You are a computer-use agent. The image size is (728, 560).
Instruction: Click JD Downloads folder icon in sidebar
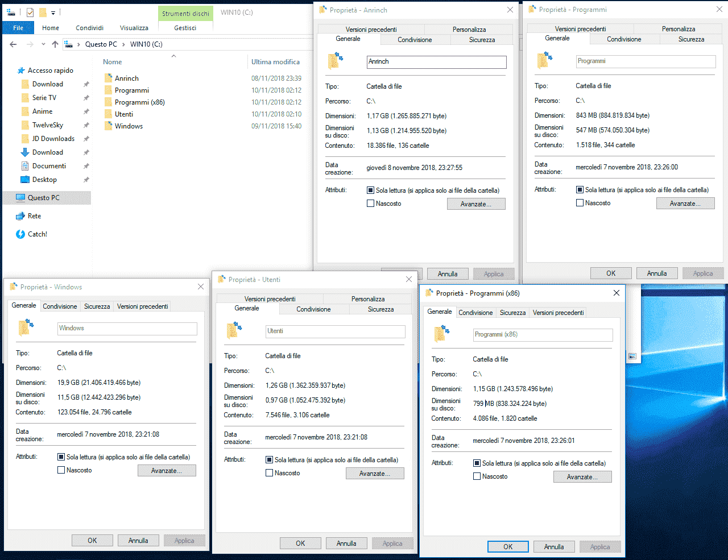[x=25, y=139]
